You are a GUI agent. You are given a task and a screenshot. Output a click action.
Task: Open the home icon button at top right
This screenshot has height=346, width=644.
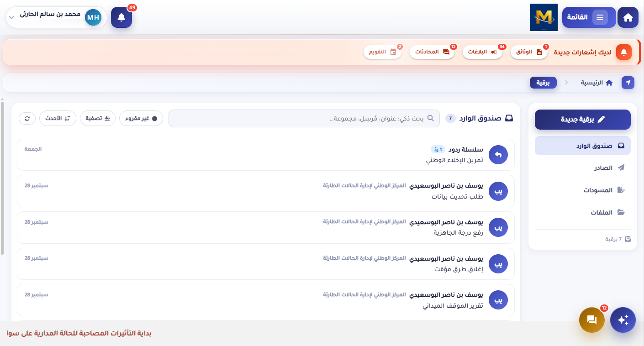628,17
